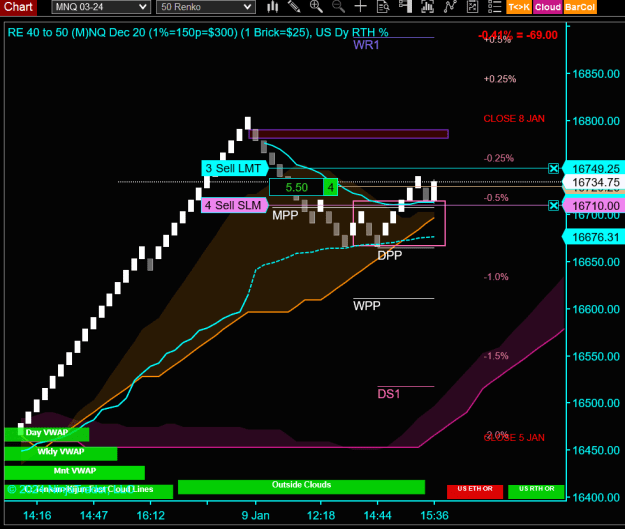Click the 16850.00 price axis label
The height and width of the screenshot is (529, 625).
(596, 74)
